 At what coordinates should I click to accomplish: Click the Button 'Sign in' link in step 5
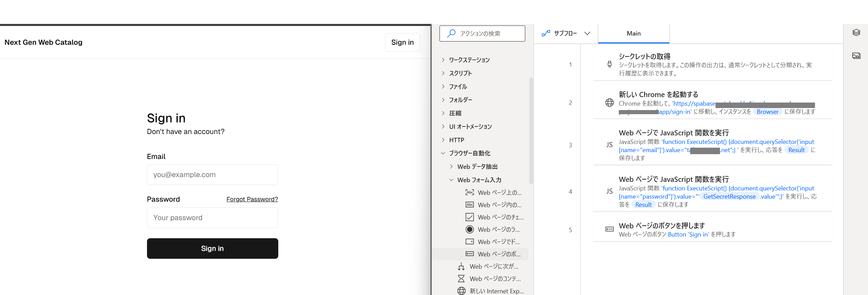[x=689, y=234]
